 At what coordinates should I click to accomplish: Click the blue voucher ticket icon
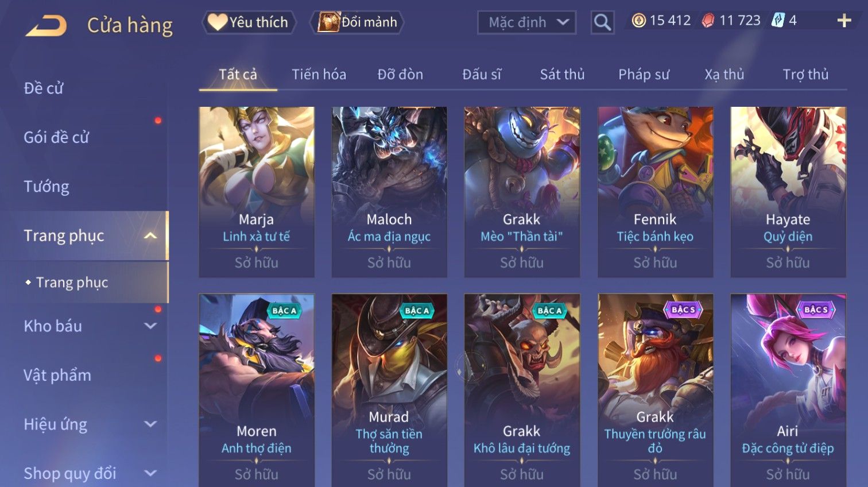click(x=778, y=21)
